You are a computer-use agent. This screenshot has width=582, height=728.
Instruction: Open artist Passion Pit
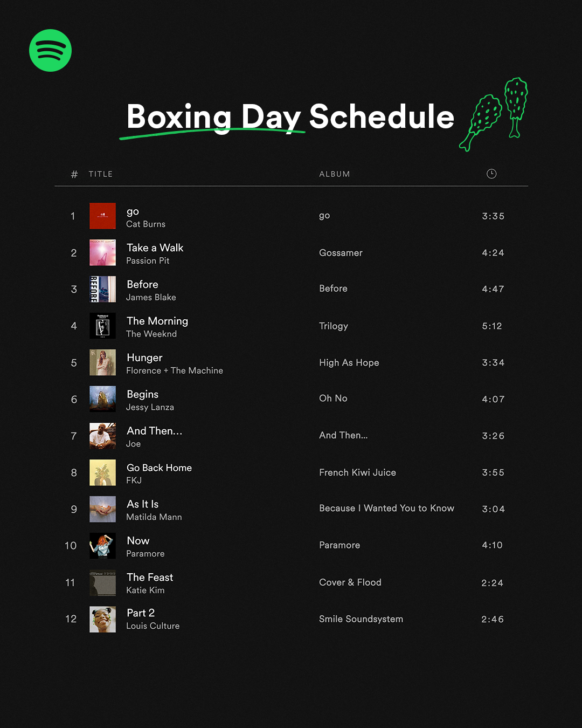pos(148,261)
